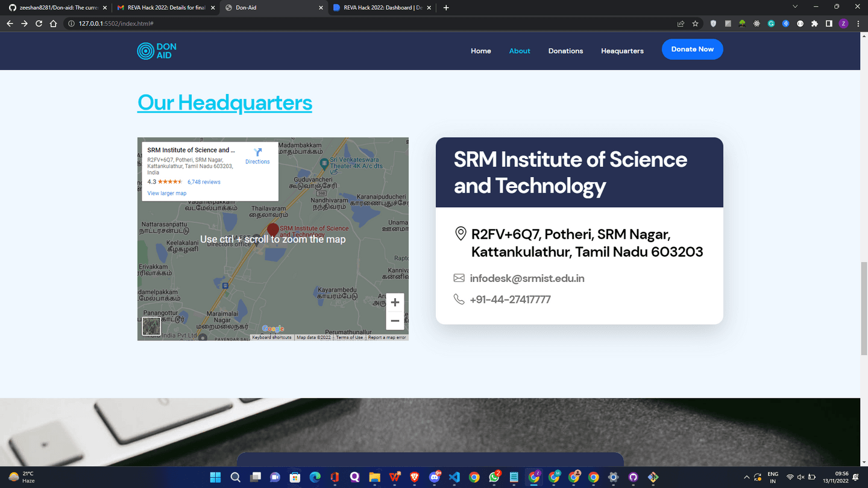
Task: Open Windows taskbar search
Action: point(235,477)
